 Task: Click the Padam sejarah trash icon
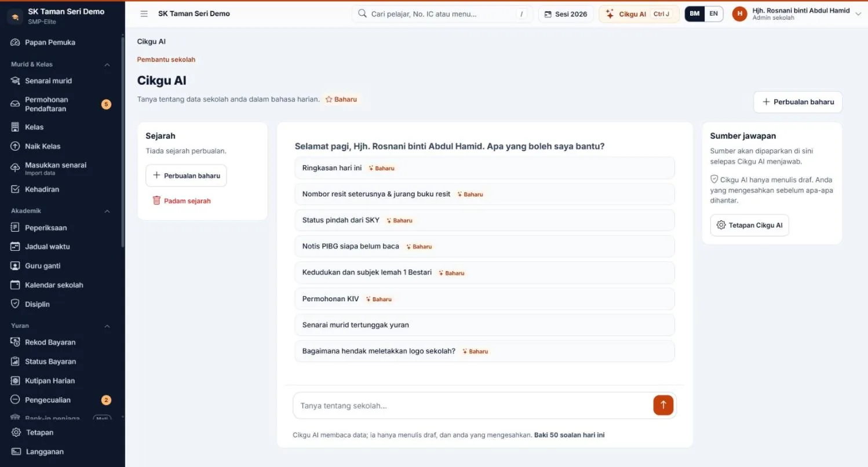156,200
